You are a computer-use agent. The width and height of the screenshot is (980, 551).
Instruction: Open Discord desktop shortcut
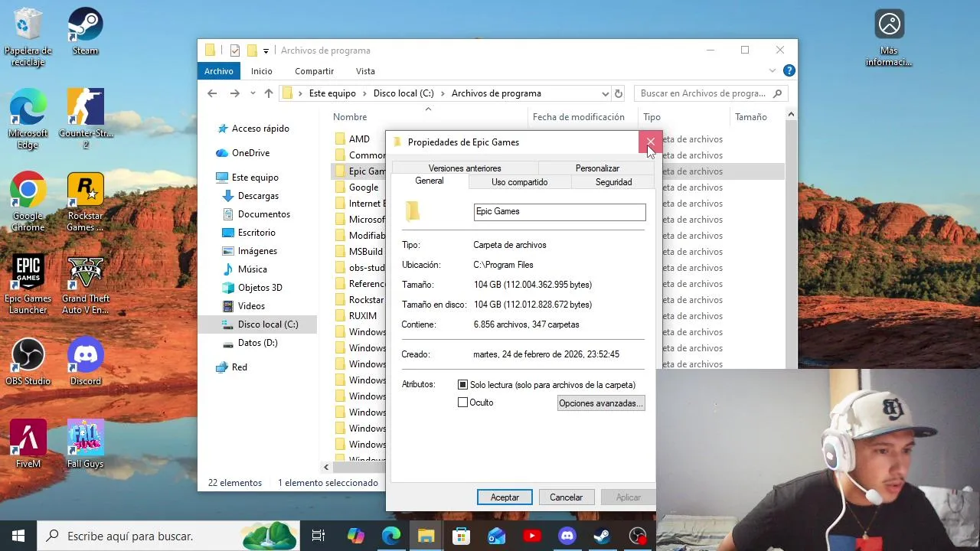coord(86,361)
